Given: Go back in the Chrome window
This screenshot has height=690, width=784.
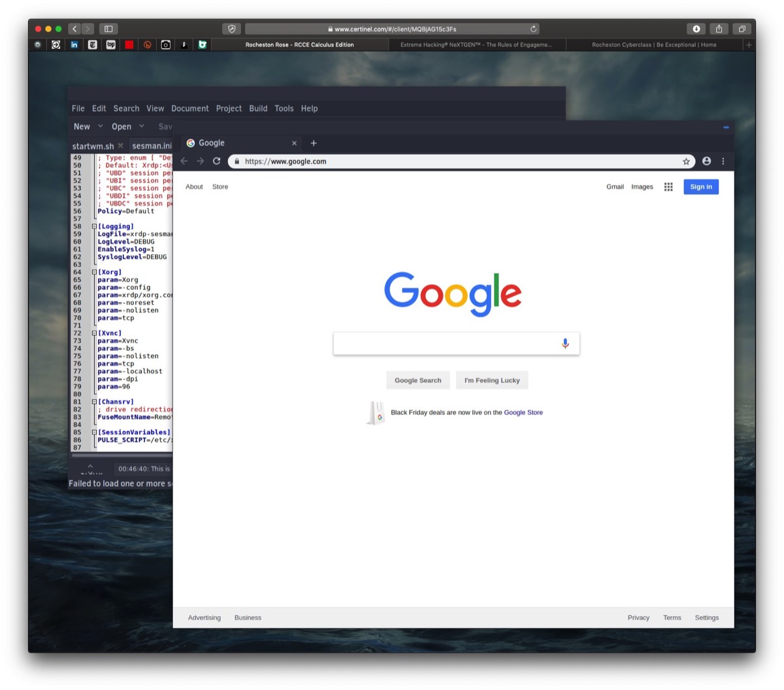Looking at the screenshot, I should coord(184,161).
